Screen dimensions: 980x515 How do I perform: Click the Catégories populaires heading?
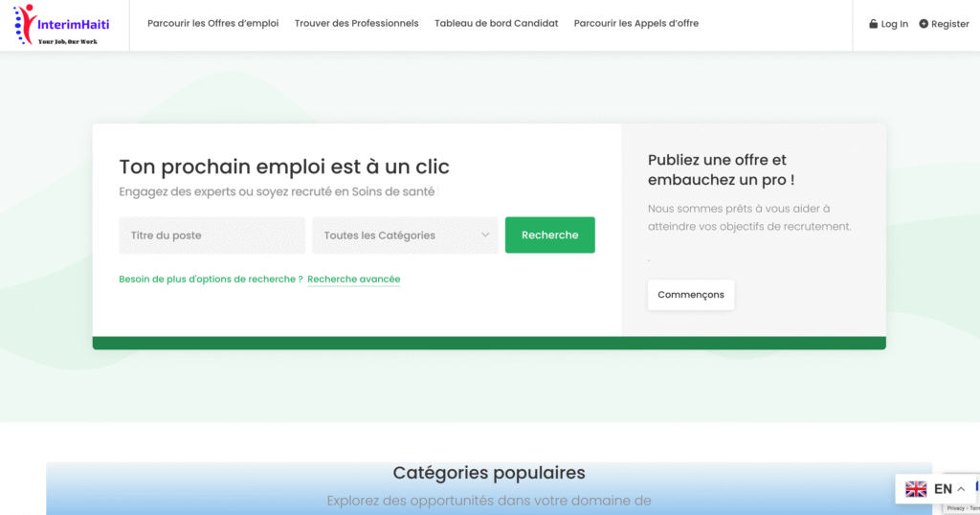(x=489, y=473)
